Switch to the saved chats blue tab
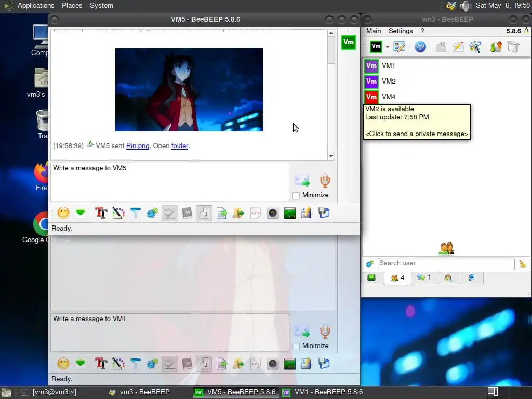This screenshot has height=399, width=532. [x=471, y=277]
